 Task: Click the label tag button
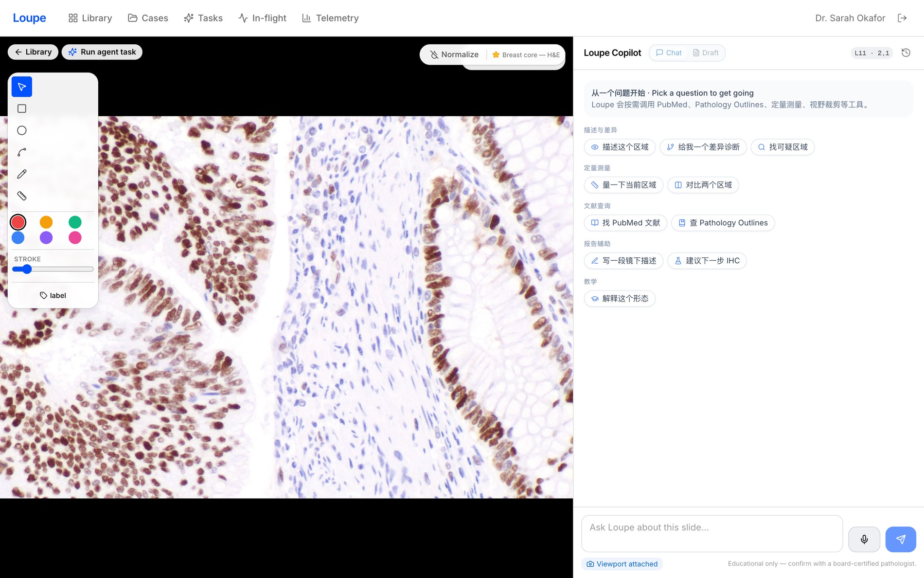[53, 295]
